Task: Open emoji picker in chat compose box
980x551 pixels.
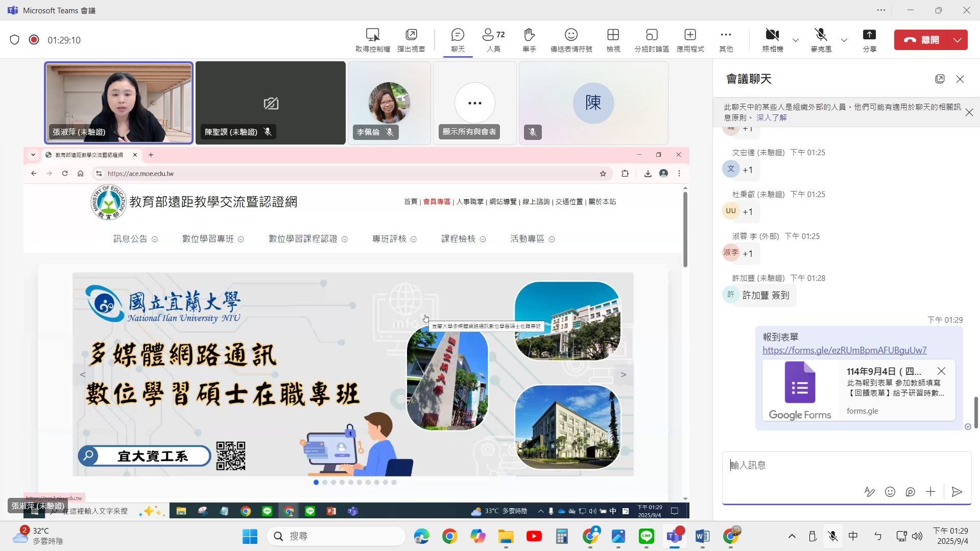Action: (x=890, y=492)
